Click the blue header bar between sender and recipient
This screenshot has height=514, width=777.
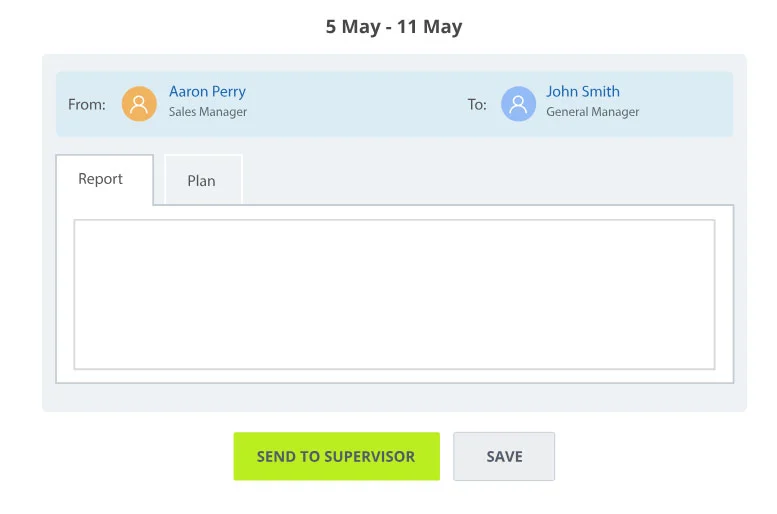360,103
